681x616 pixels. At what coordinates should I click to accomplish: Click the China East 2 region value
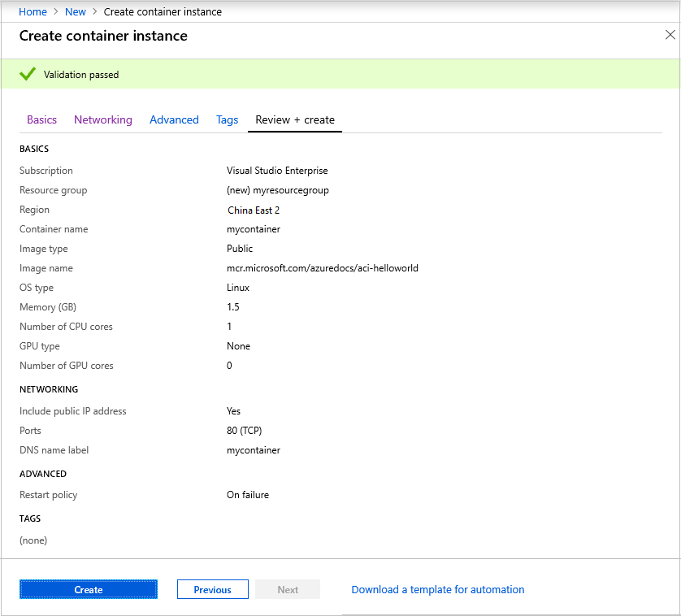click(x=254, y=210)
